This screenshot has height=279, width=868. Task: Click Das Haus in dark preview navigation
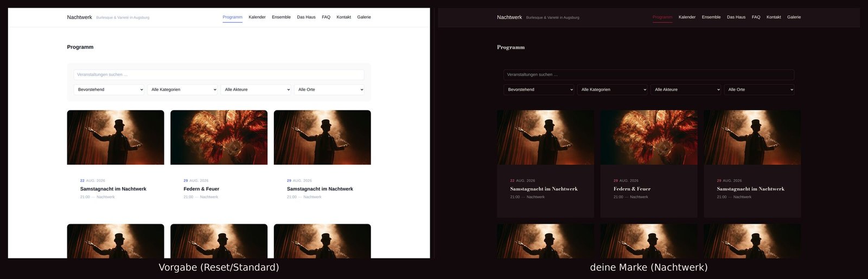pos(736,17)
